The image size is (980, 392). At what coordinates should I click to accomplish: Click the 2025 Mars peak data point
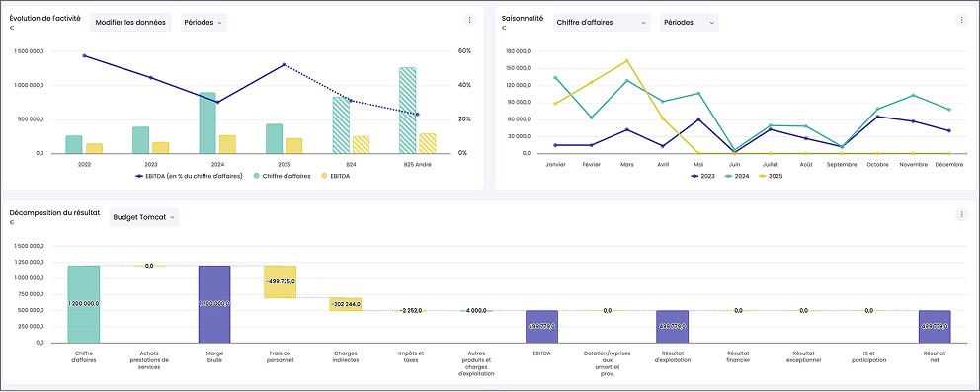[627, 60]
